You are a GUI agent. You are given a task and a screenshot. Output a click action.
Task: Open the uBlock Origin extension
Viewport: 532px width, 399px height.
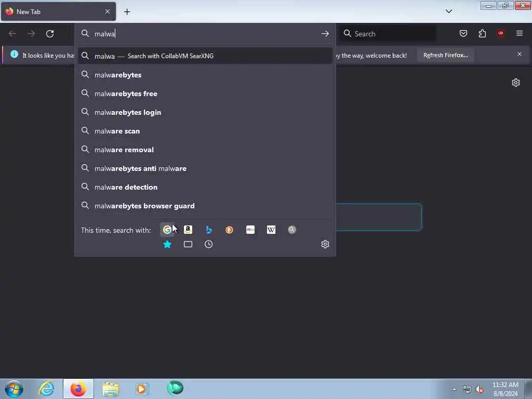point(501,33)
